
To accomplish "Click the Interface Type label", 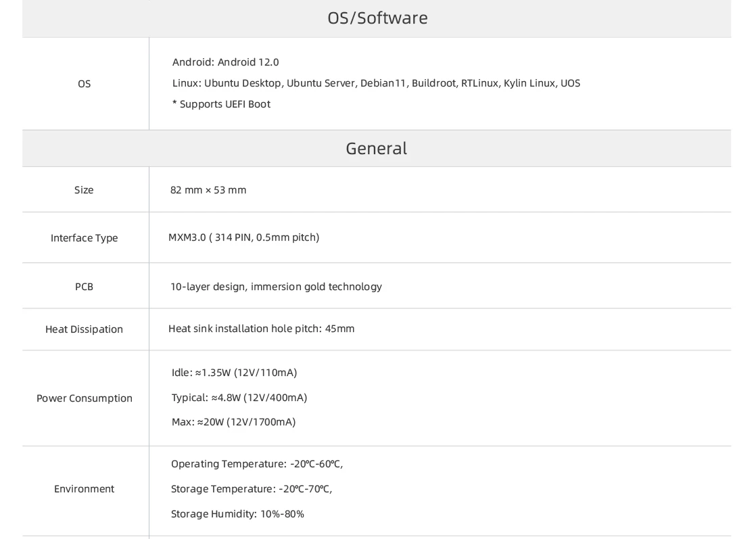I will pyautogui.click(x=85, y=238).
